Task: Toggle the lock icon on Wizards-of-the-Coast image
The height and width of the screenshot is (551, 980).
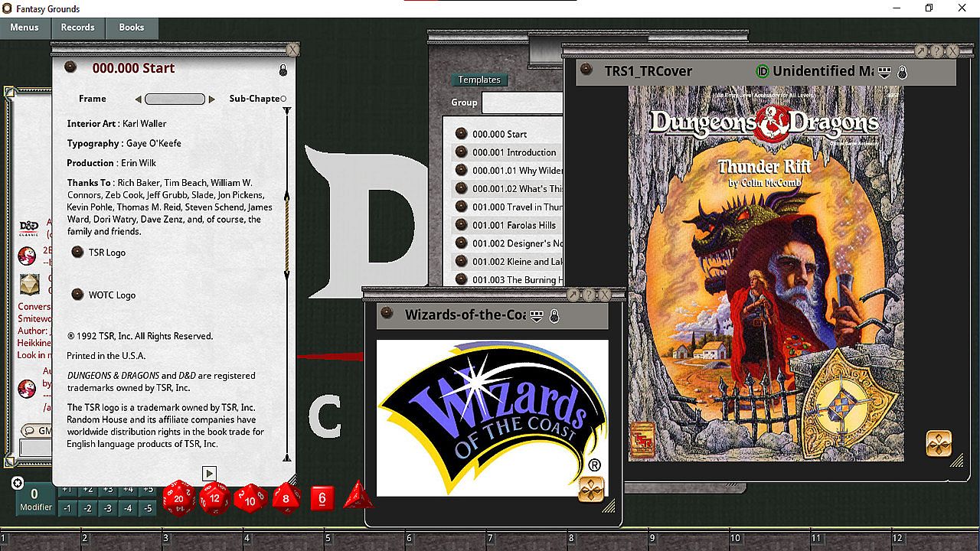Action: pos(555,316)
